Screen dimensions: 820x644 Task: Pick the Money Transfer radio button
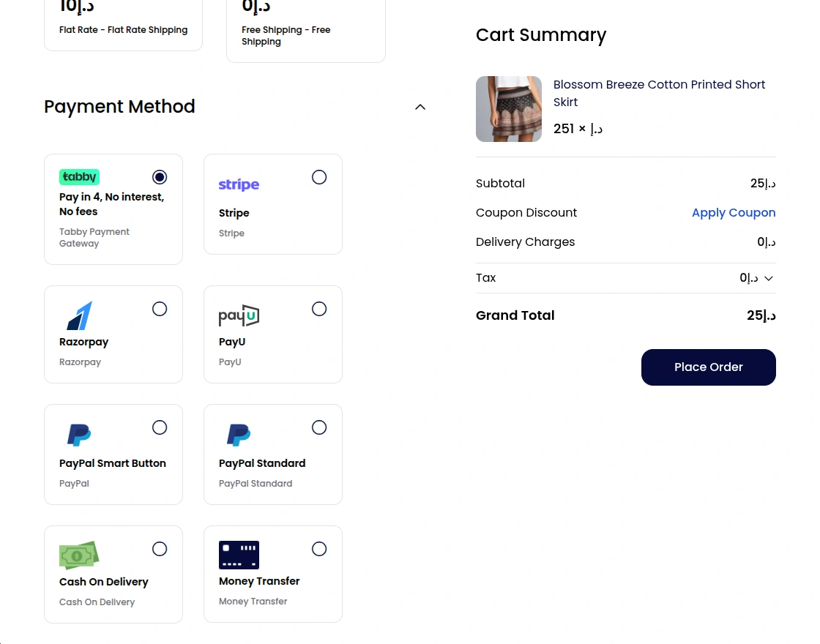click(x=319, y=549)
